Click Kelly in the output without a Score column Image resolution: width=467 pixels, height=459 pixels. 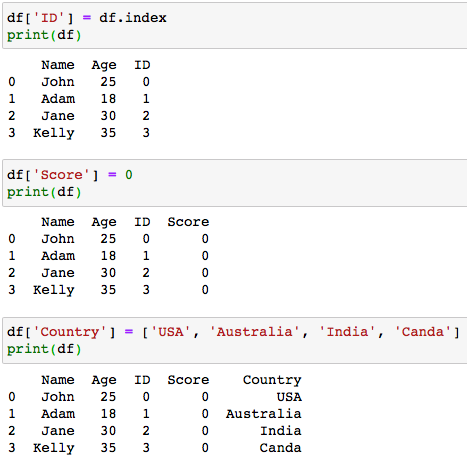click(54, 133)
